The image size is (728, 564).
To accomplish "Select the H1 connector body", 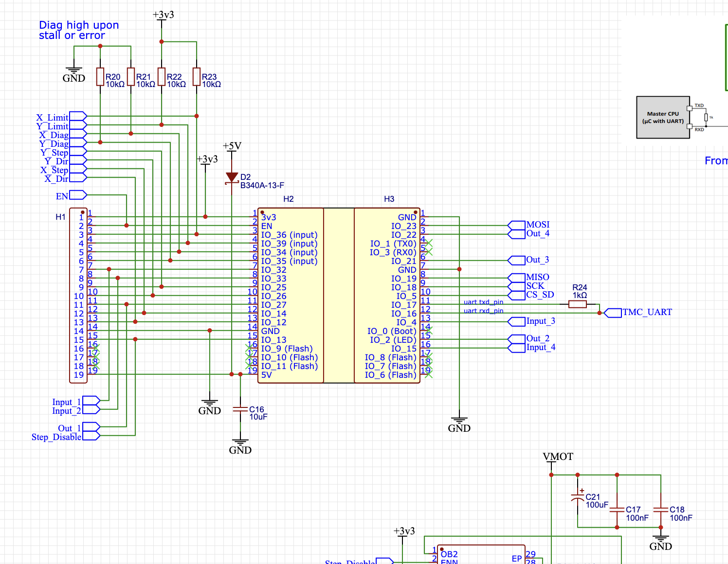I will (x=78, y=296).
